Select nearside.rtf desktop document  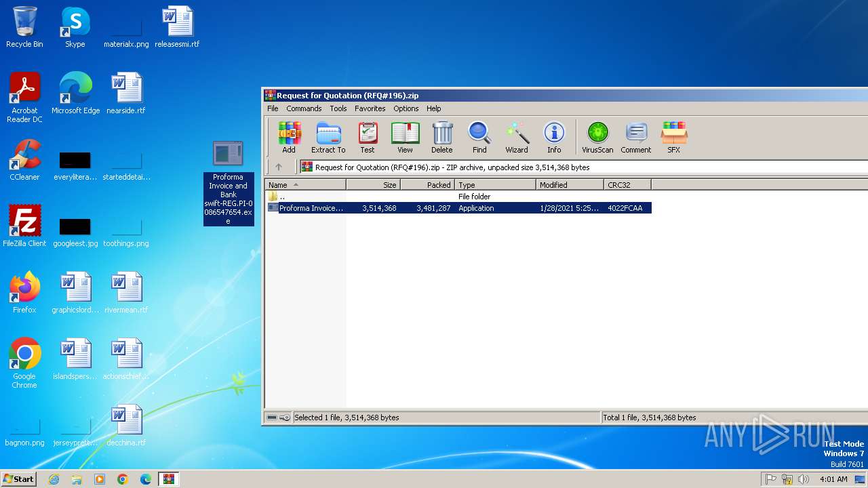coord(126,94)
